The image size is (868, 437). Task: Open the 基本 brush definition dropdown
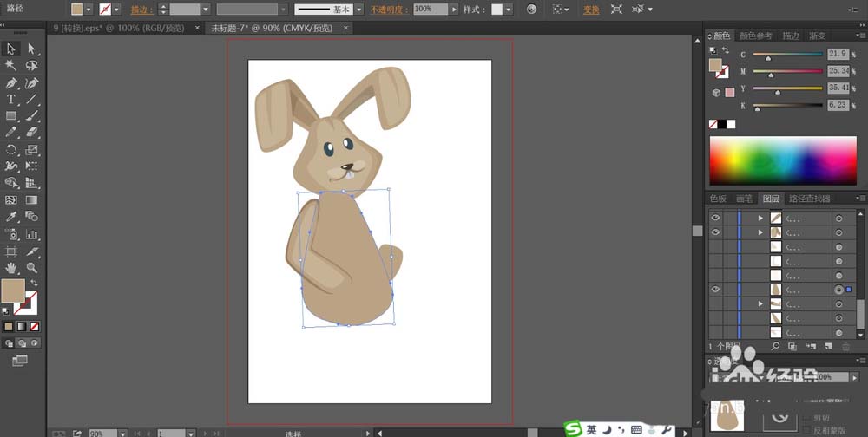pyautogui.click(x=358, y=10)
